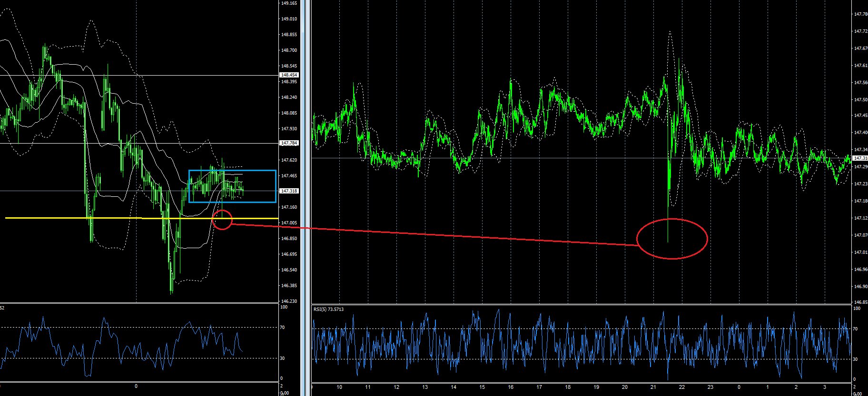Viewport: 868px width, 396px height.
Task: Click the 147.29 value on right chart scale
Action: 861,167
